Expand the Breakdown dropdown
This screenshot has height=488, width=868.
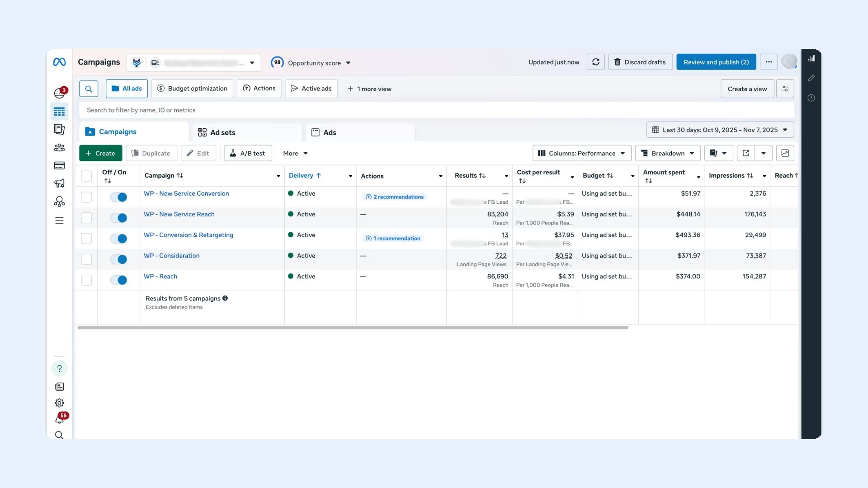pyautogui.click(x=668, y=153)
